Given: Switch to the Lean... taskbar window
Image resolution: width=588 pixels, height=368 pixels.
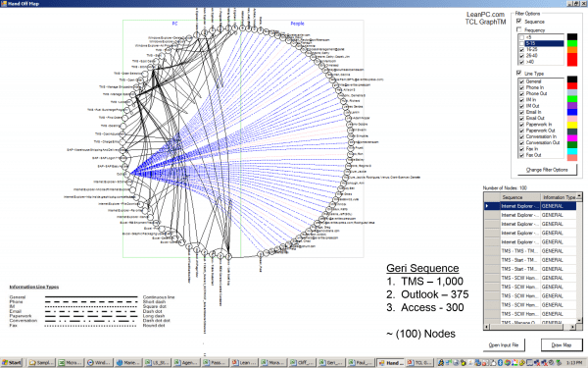Looking at the screenshot, I should [244, 363].
